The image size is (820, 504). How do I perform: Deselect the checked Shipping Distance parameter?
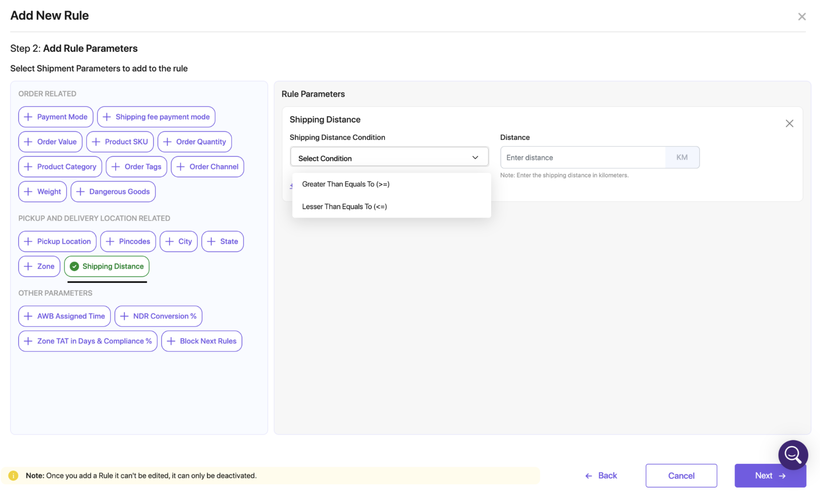pos(107,266)
